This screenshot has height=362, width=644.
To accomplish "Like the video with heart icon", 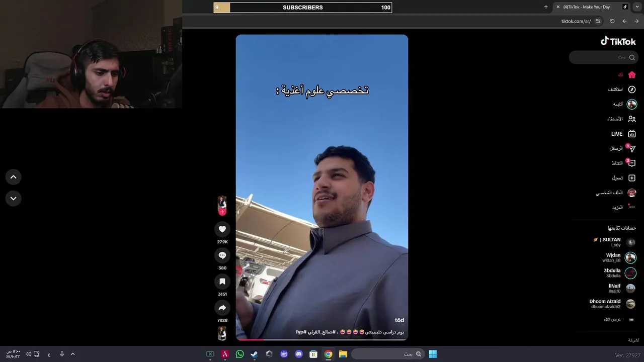I will pos(222,229).
